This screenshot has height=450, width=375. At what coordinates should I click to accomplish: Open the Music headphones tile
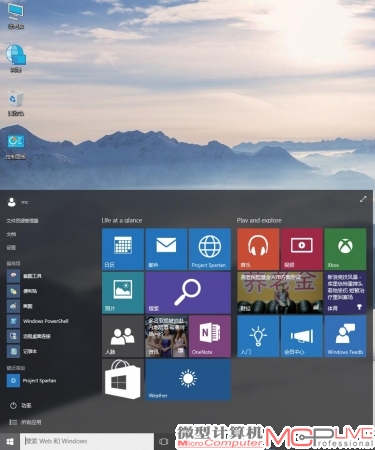coord(258,249)
